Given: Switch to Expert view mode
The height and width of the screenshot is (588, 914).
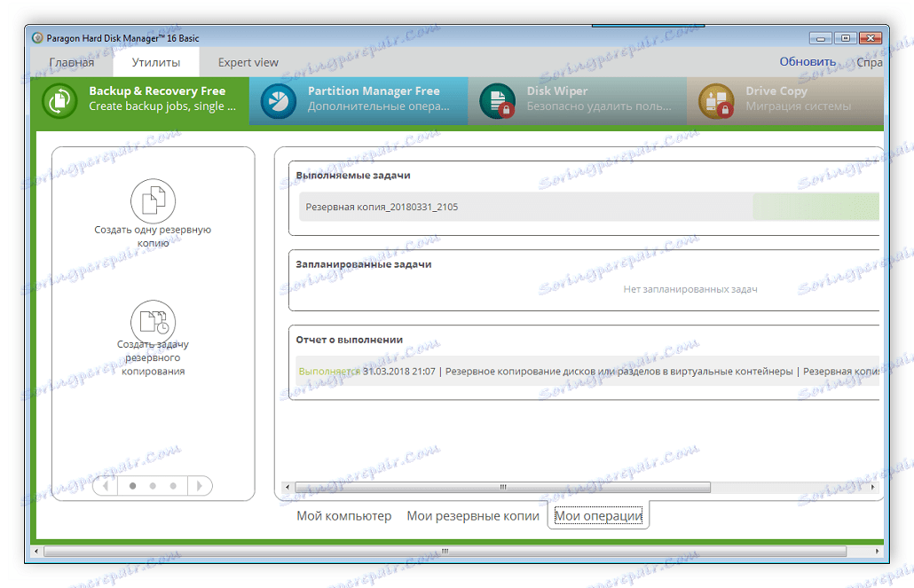Looking at the screenshot, I should (248, 61).
